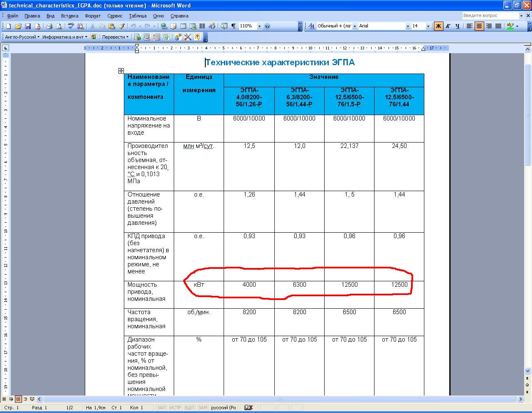Show formatting marks with paragraph symbol icon

click(234, 26)
